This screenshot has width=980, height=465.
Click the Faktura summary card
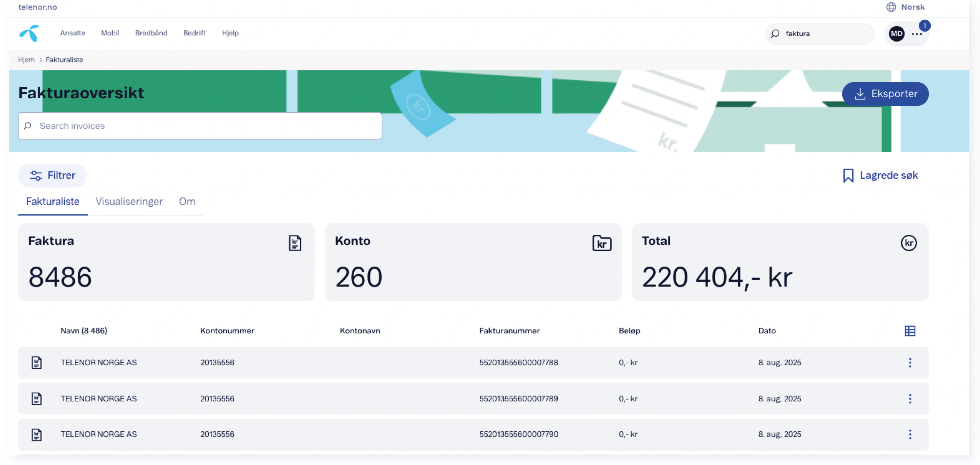166,262
